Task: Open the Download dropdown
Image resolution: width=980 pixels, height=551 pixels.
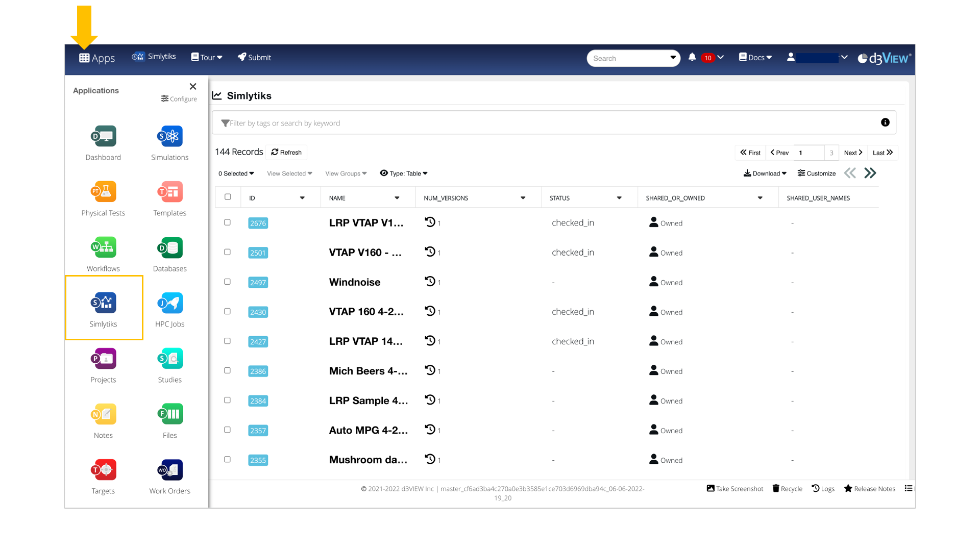Action: [x=765, y=173]
